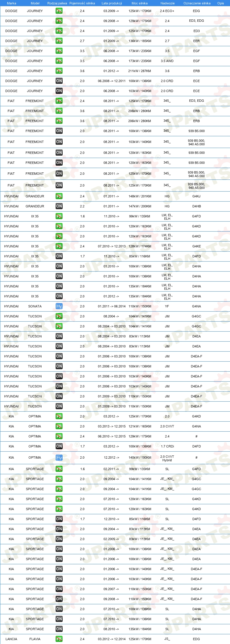Click petrol icon in Lancia Flavia row
Image resolution: width=230 pixels, height=644 pixels.
click(59, 639)
